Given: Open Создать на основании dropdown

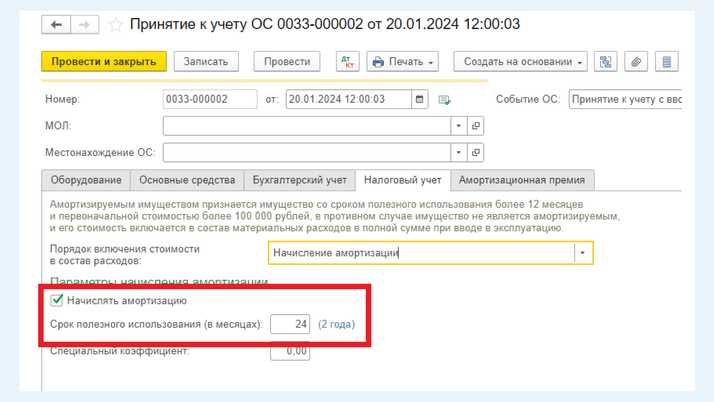Looking at the screenshot, I should click(520, 61).
